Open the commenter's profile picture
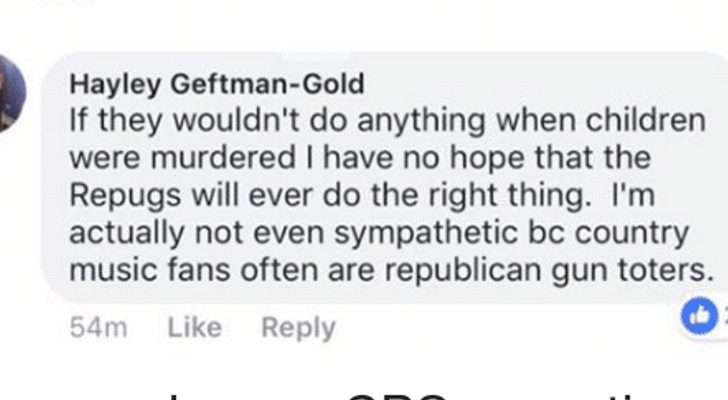Screen dimensions: 728x400 [12, 92]
